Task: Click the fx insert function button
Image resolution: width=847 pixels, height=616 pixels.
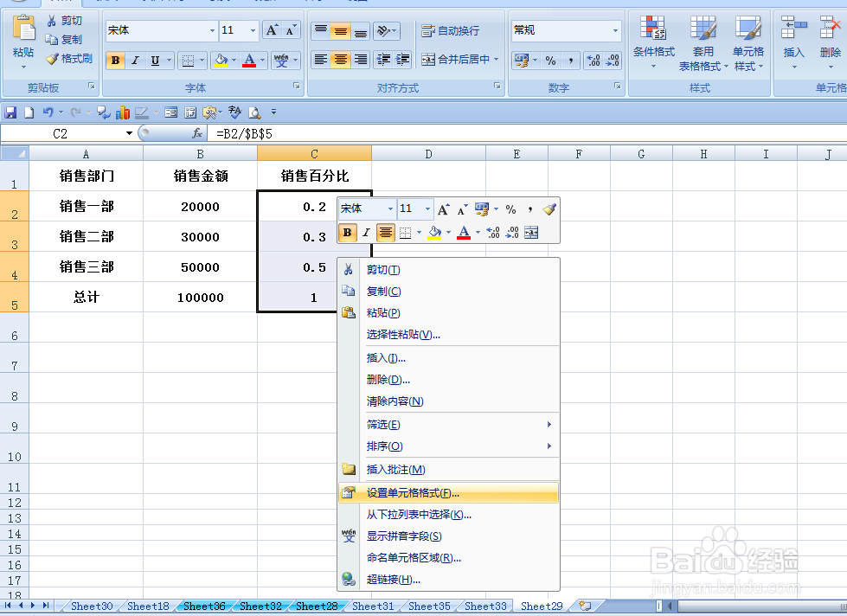Action: tap(197, 133)
